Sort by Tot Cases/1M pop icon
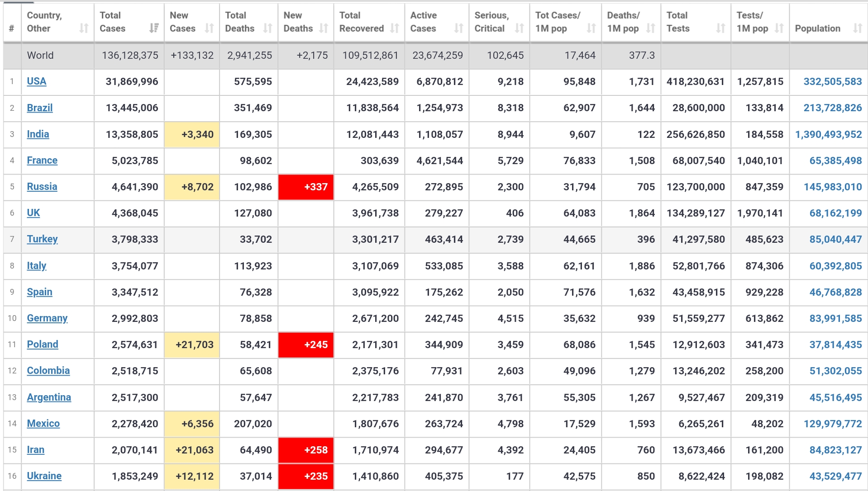 591,28
